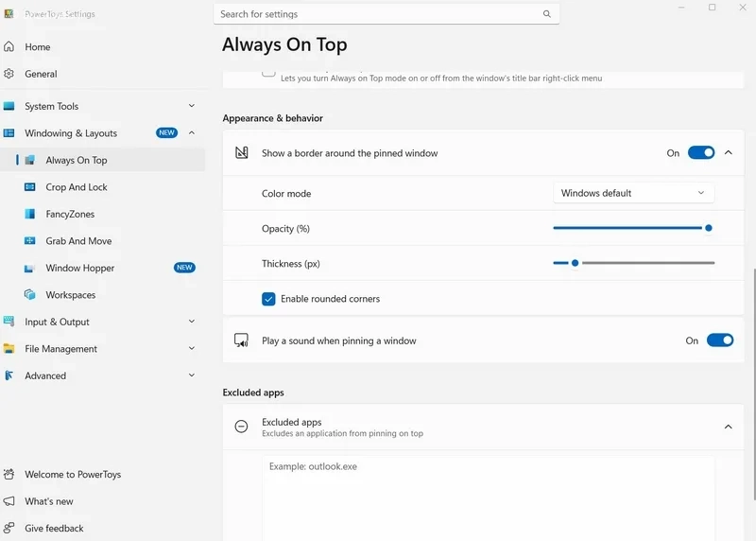Open the Color mode dropdown
Image resolution: width=756 pixels, height=541 pixels.
(633, 193)
